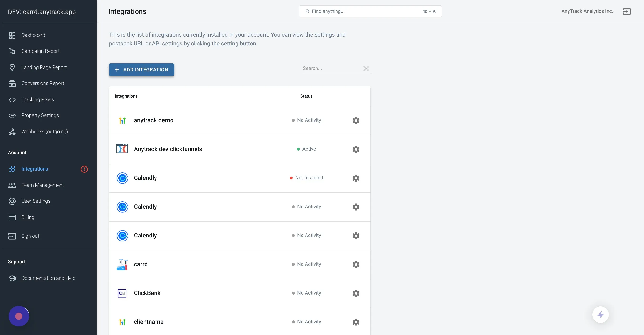Select the carrd integration name
Viewport: 644px width, 335px height.
pyautogui.click(x=141, y=264)
